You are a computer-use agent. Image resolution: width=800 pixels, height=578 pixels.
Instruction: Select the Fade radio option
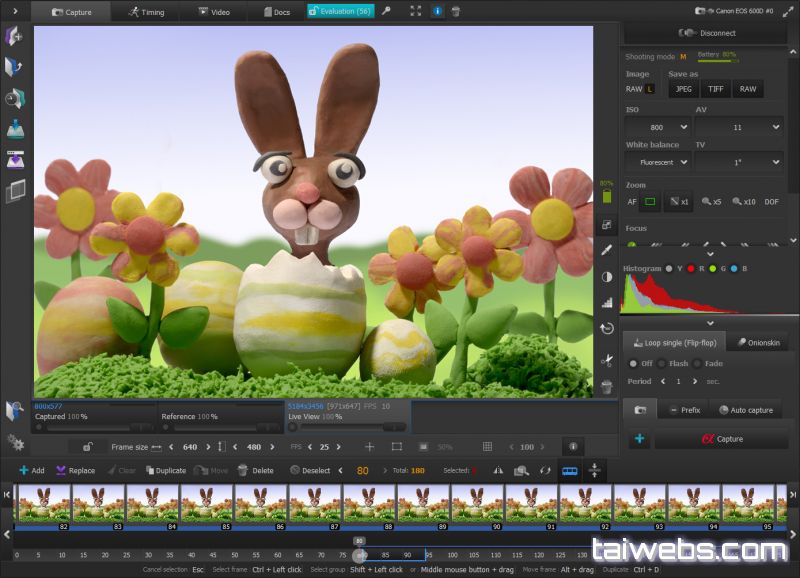(x=696, y=363)
